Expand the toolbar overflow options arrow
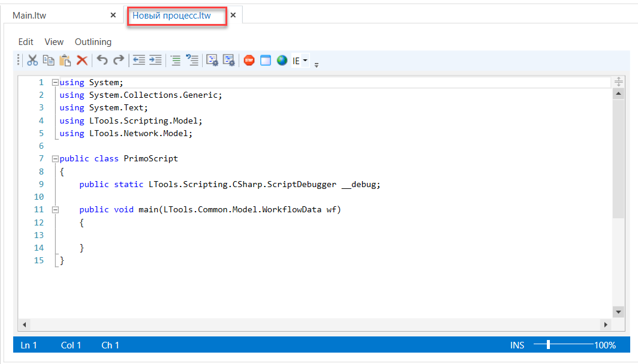The width and height of the screenshot is (638, 364). [x=317, y=65]
